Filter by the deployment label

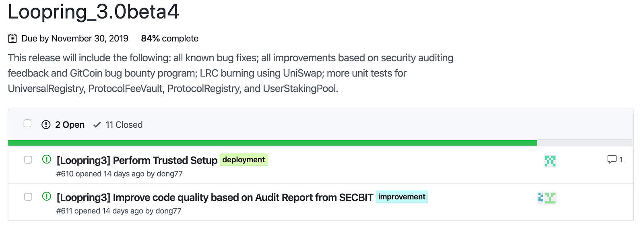(244, 160)
